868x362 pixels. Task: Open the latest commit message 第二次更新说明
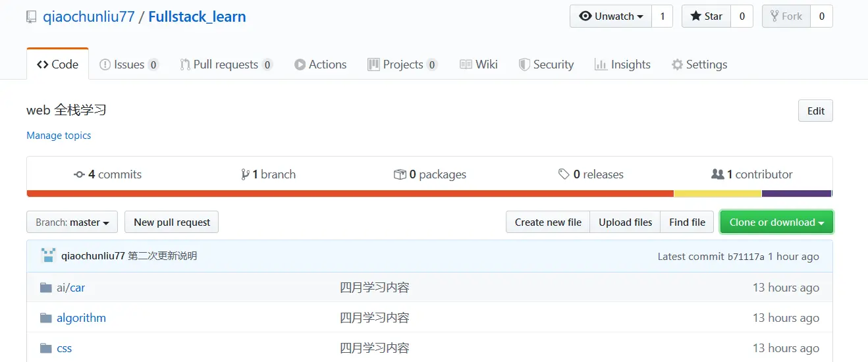(163, 256)
